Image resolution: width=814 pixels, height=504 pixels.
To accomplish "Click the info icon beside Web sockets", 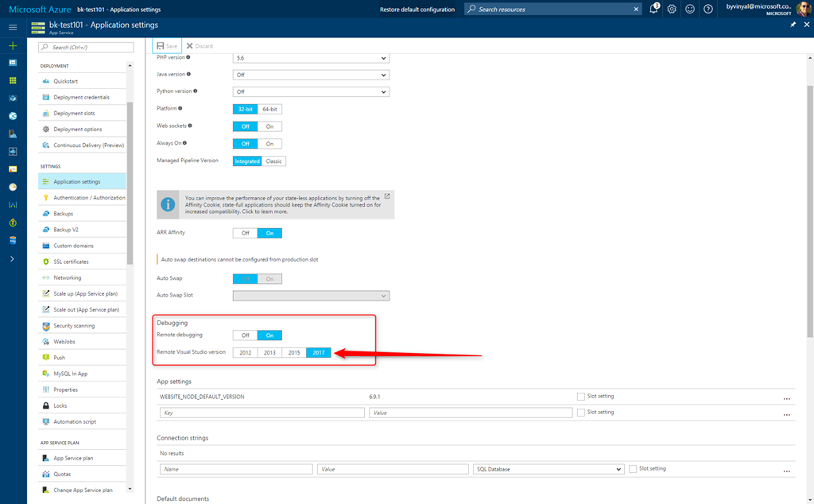I will click(x=189, y=126).
